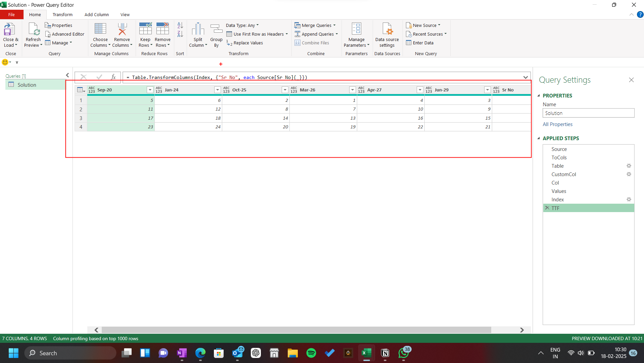The image size is (644, 363).
Task: Open Data Type: Any dropdown
Action: 242,25
